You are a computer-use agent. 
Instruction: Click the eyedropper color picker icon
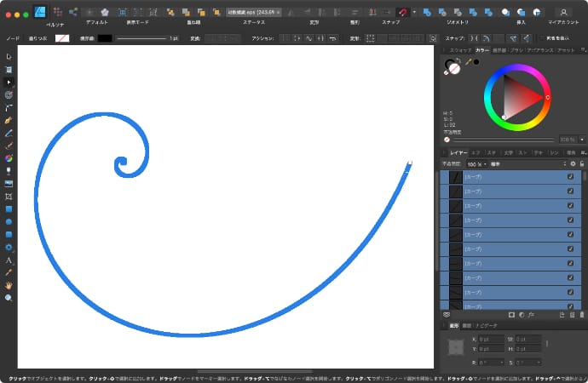tap(467, 62)
